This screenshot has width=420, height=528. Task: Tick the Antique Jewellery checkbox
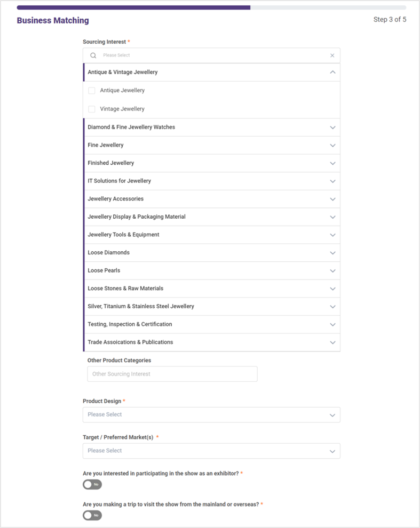(92, 91)
